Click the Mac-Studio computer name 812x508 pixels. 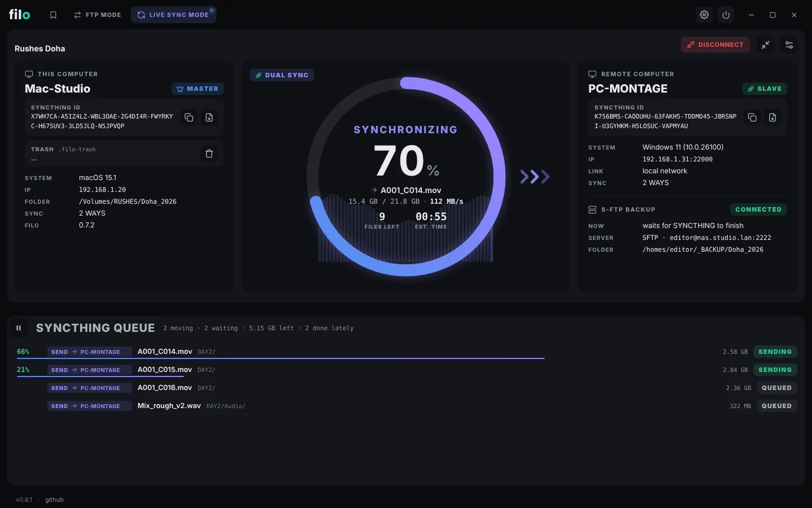click(58, 89)
